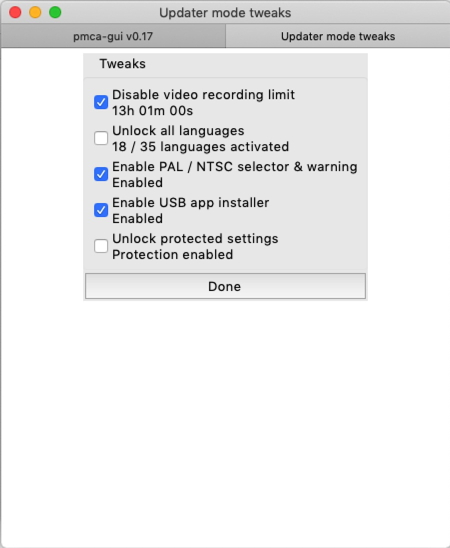Click the Tweaks group header
The width and height of the screenshot is (450, 548).
123,64
